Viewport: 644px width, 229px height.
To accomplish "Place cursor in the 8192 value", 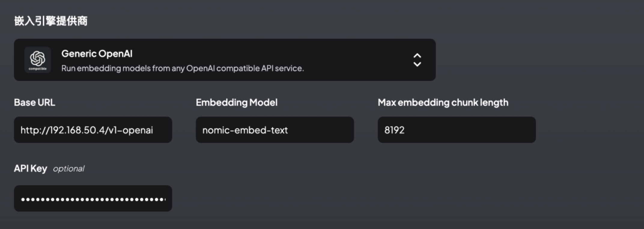I will coord(394,130).
